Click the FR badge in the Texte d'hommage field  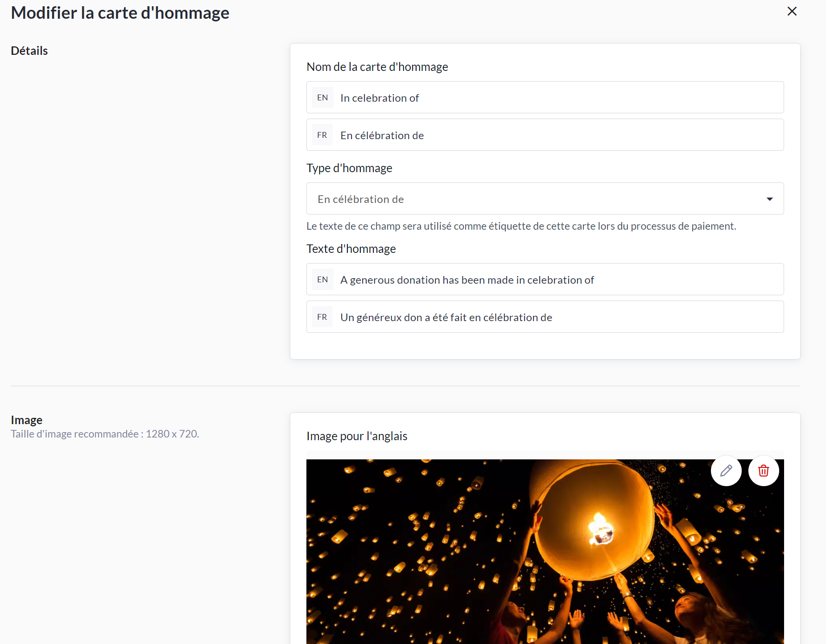pos(322,317)
